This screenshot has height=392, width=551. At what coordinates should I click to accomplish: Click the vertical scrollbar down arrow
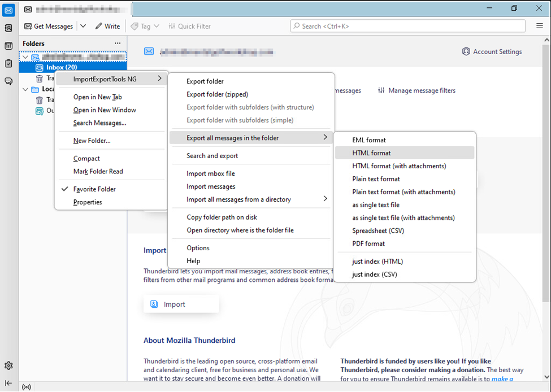tap(546, 377)
